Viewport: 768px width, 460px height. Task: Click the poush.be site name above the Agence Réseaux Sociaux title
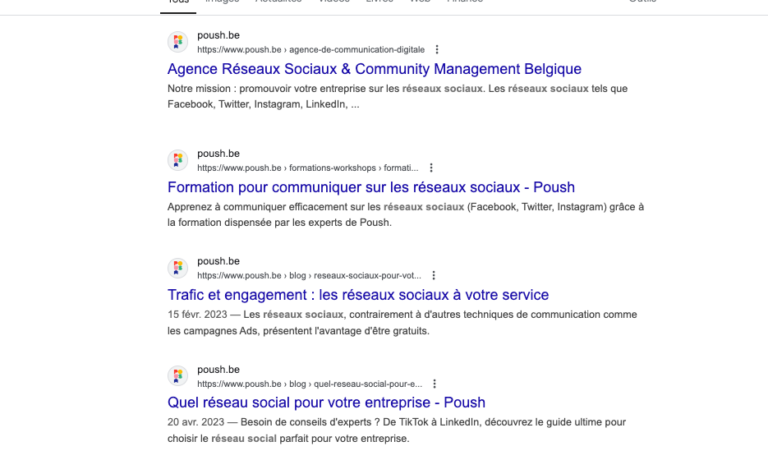pyautogui.click(x=218, y=35)
